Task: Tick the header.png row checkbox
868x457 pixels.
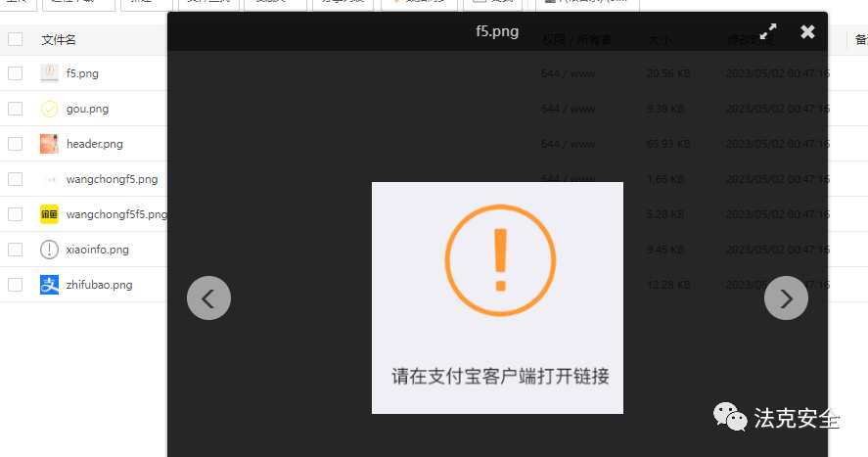Action: point(15,144)
